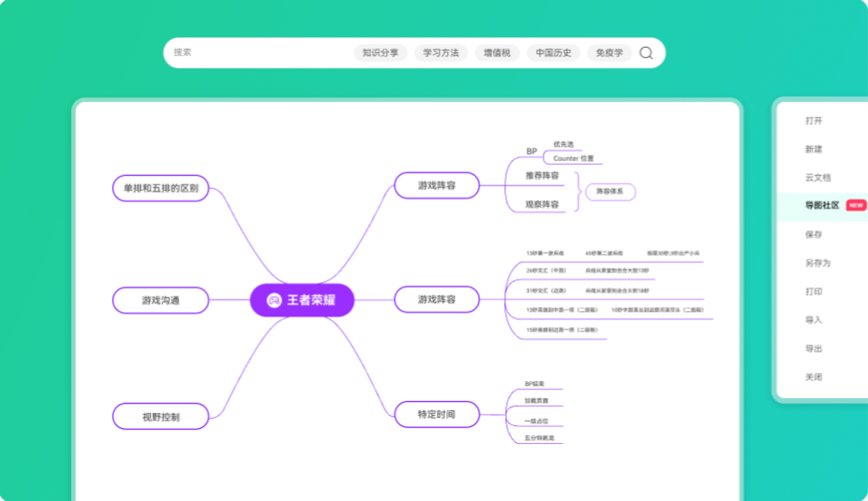Click the magnifier search icon
The width and height of the screenshot is (868, 501).
pos(646,52)
